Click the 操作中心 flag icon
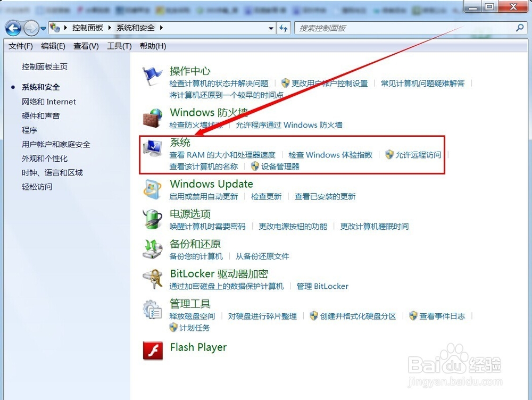The height and width of the screenshot is (400, 532). (x=152, y=75)
